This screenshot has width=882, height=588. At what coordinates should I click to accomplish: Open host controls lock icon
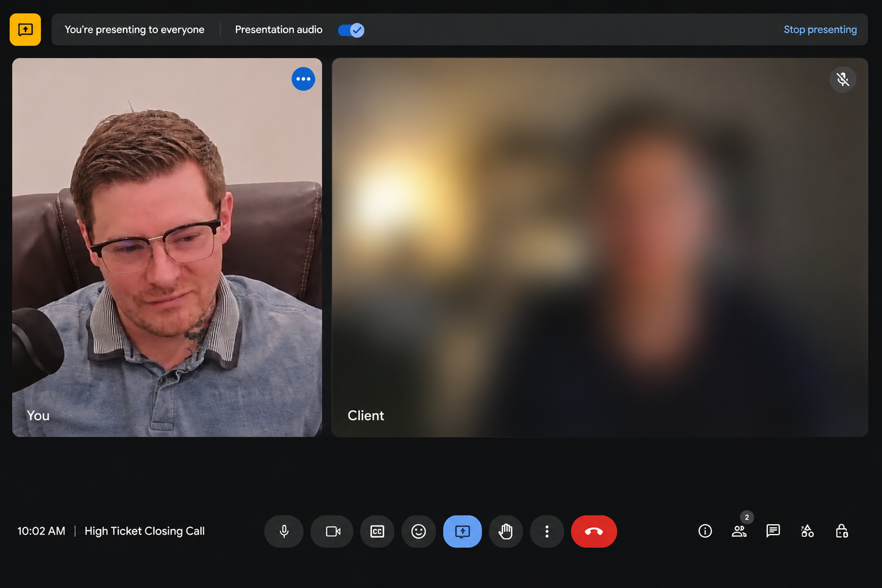842,531
